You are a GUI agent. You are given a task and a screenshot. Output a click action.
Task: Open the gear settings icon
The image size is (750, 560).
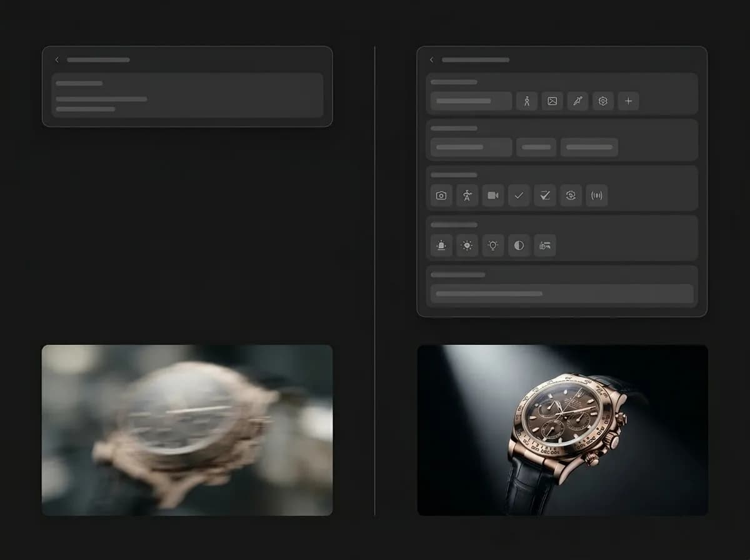(603, 101)
